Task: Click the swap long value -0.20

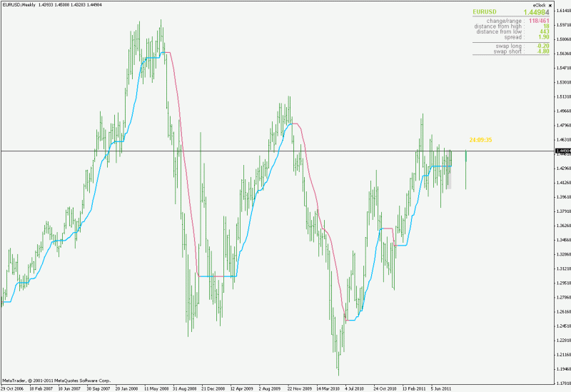Action: pyautogui.click(x=543, y=46)
